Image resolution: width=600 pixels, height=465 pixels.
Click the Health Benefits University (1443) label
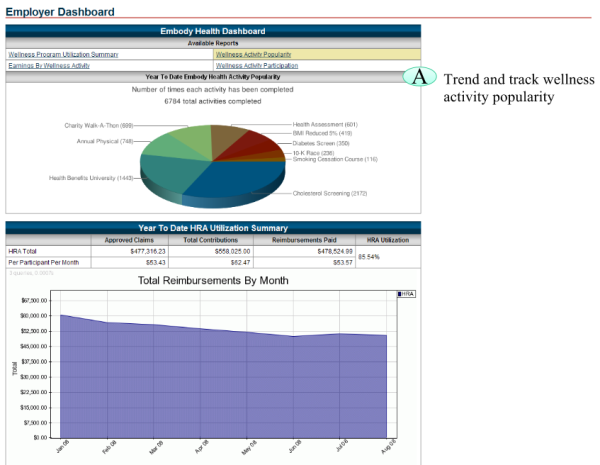91,178
